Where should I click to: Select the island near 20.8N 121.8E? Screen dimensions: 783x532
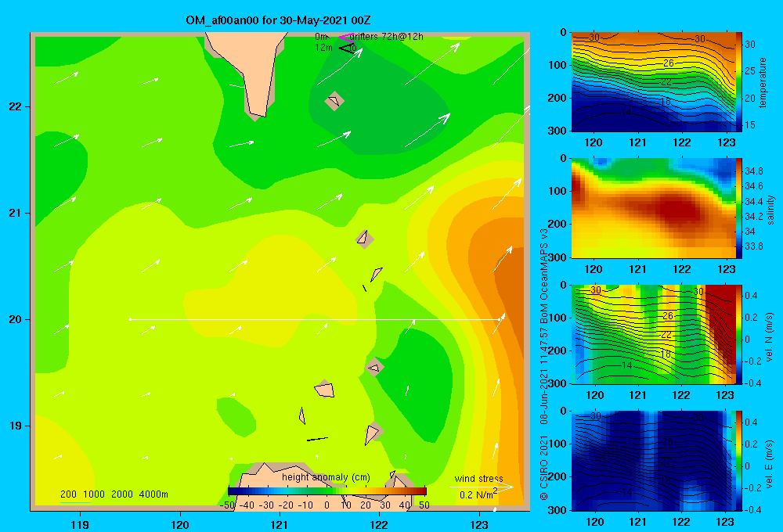click(x=364, y=239)
